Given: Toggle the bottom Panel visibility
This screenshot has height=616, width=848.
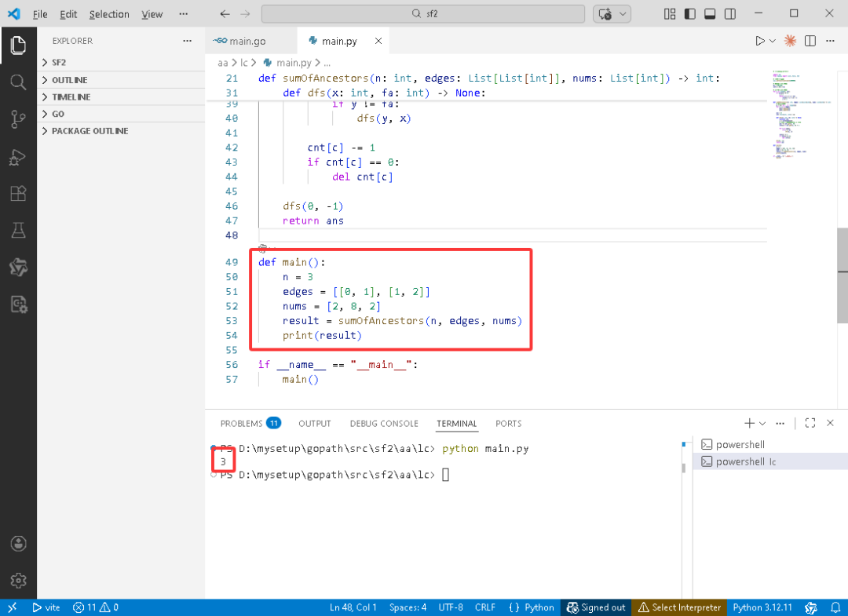Looking at the screenshot, I should tap(710, 14).
